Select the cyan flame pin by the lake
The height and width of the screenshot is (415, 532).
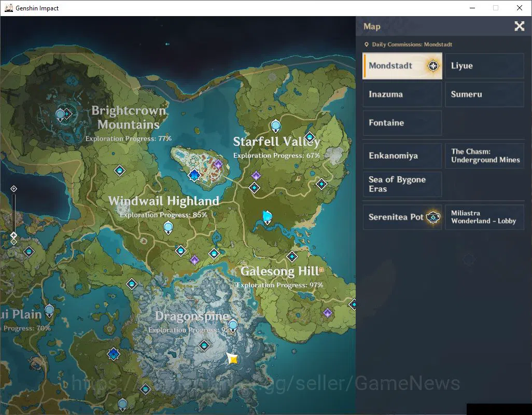click(x=268, y=217)
